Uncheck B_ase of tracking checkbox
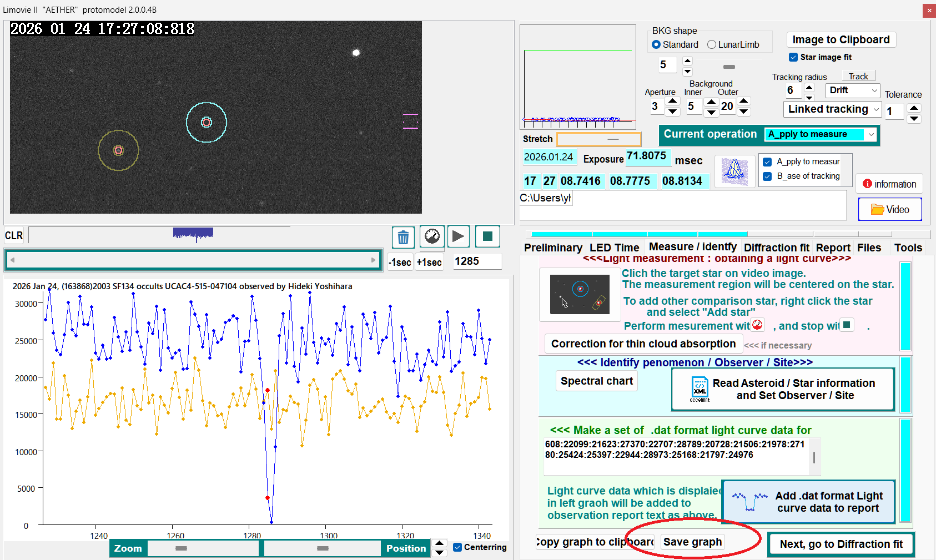936x560 pixels. point(767,176)
